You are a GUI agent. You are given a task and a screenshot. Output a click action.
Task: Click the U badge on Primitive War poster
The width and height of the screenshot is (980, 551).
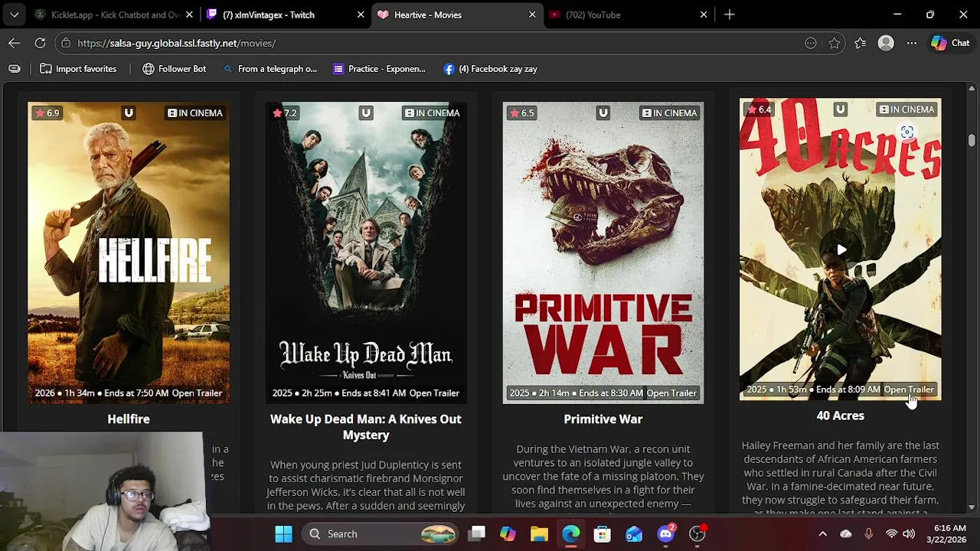[603, 112]
